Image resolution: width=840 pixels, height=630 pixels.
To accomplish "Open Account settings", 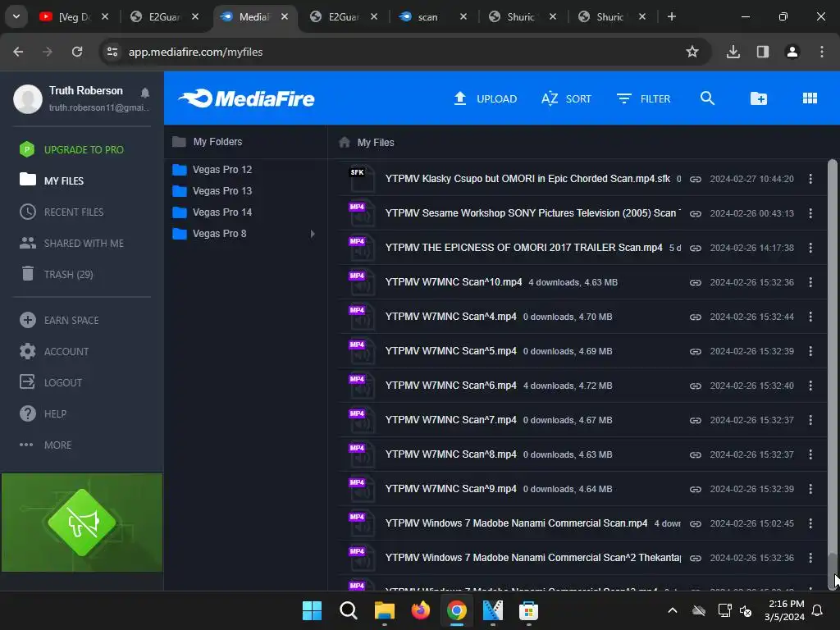I will pos(53,351).
